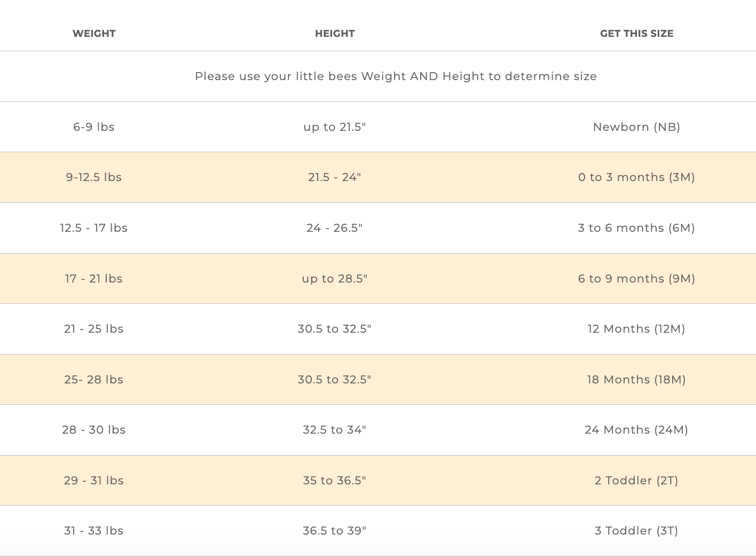Click the 21 - 25 lbs weight cell
Image resolution: width=756 pixels, height=557 pixels.
click(x=94, y=329)
